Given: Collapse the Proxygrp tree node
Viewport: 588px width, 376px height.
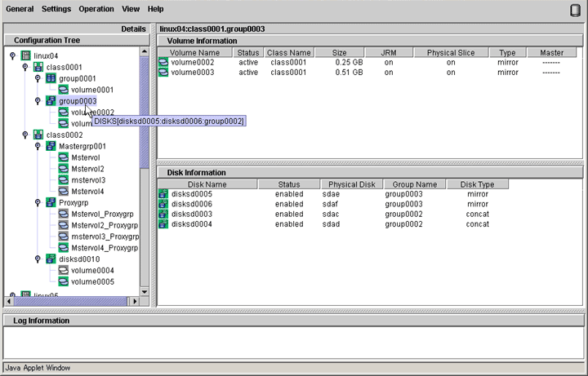Looking at the screenshot, I should click(x=38, y=202).
